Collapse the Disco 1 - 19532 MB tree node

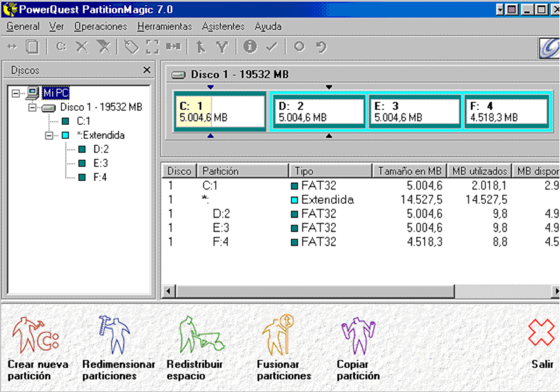click(x=32, y=107)
